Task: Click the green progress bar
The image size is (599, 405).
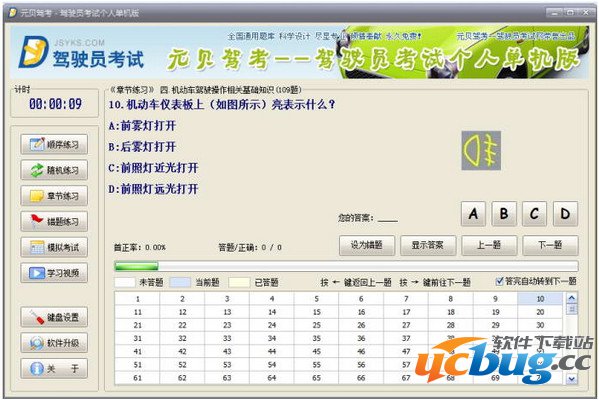Action: [x=346, y=266]
